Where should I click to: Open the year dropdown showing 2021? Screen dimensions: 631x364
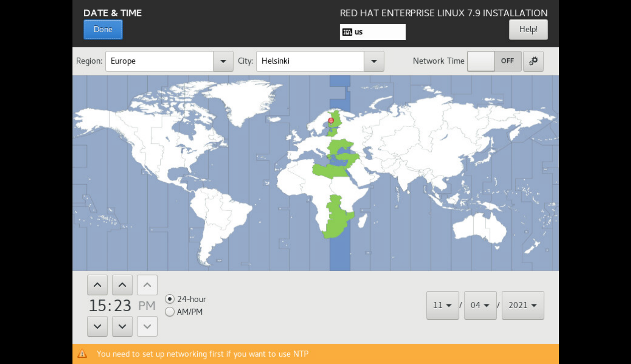pyautogui.click(x=522, y=305)
